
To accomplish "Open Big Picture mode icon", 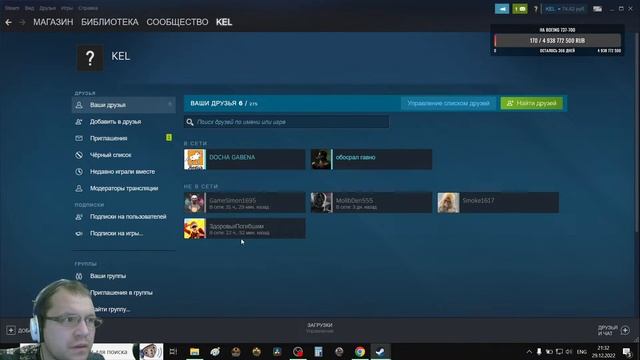I will [597, 9].
